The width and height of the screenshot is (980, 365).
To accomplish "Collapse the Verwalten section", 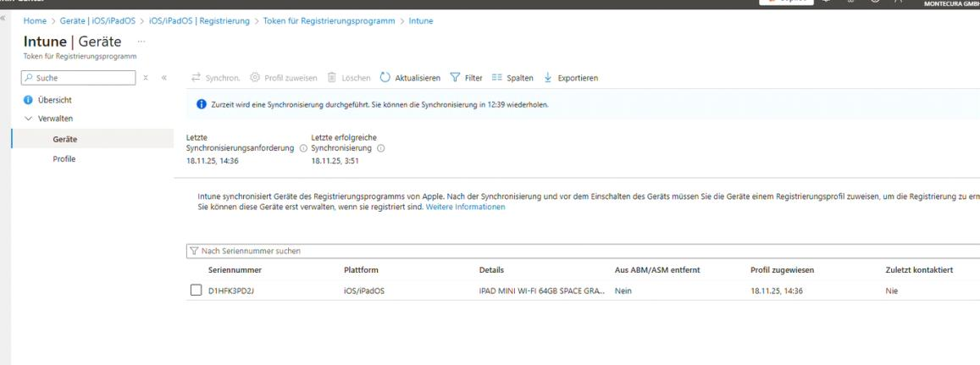I will pyautogui.click(x=28, y=118).
